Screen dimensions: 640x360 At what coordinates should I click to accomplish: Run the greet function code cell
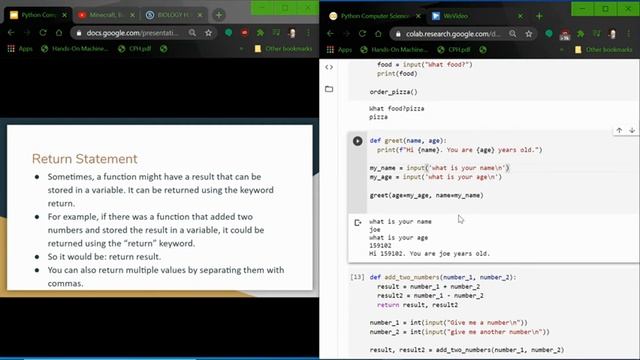coord(358,141)
